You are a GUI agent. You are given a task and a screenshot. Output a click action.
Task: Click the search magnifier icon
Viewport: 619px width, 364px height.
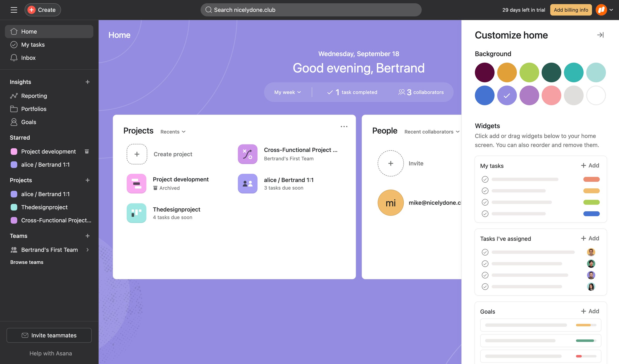pos(208,10)
